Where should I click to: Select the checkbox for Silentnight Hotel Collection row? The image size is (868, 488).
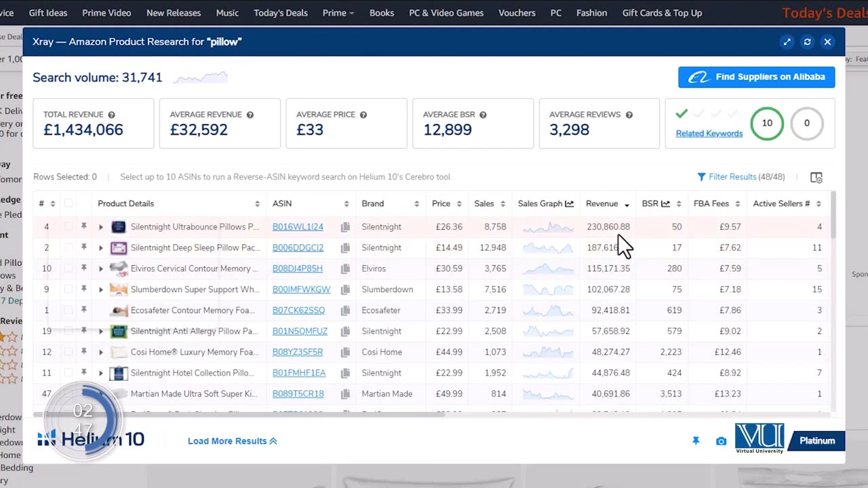tap(68, 373)
